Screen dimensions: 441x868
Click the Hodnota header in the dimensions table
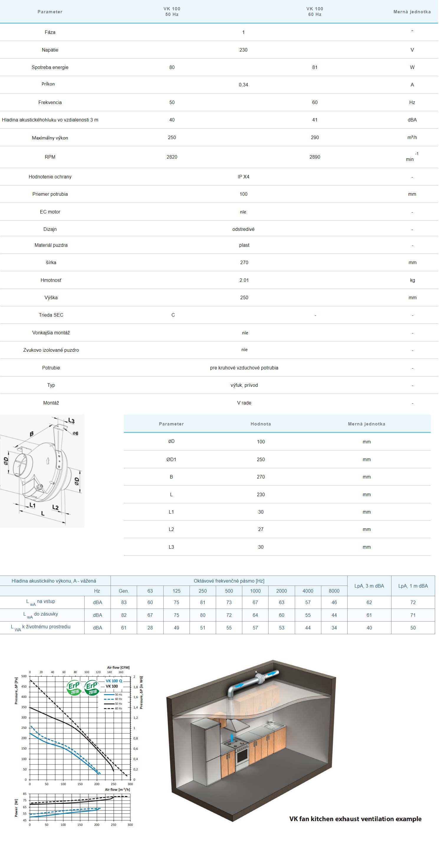tap(260, 424)
